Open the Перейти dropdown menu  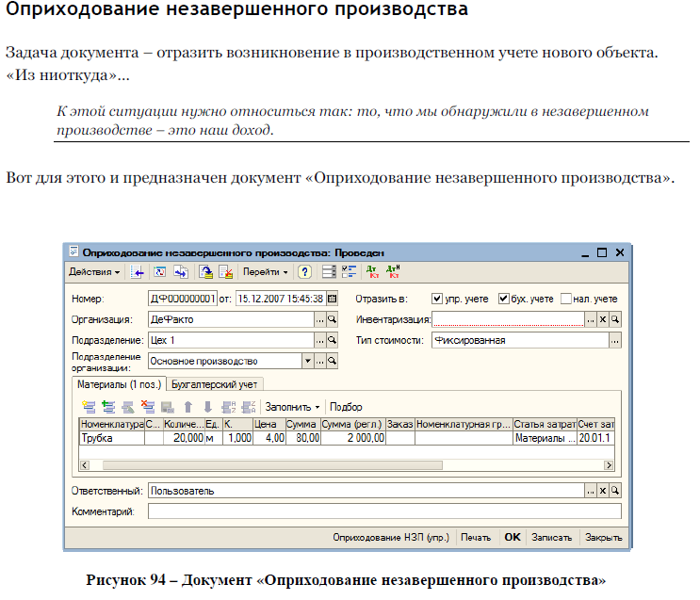tap(265, 272)
